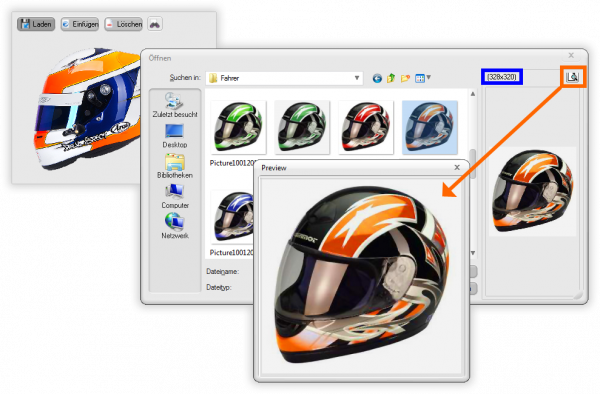This screenshot has width=600, height=394.
Task: Click the Löschen button
Action: tap(123, 24)
